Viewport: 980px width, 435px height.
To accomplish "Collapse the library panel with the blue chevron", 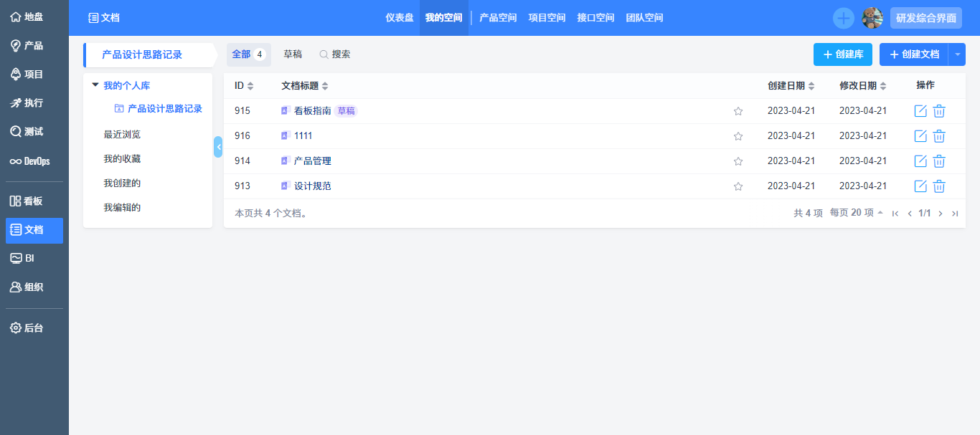I will click(x=218, y=146).
